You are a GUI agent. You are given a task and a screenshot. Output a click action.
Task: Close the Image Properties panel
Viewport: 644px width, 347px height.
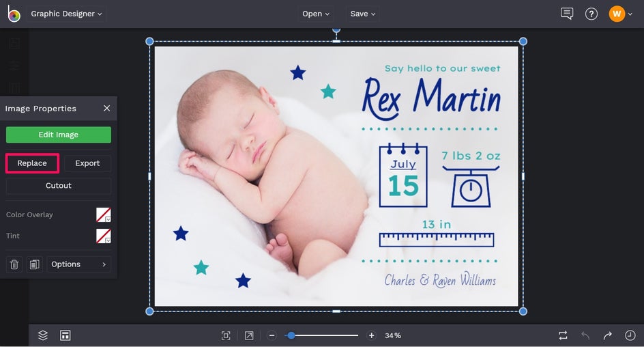pos(106,109)
